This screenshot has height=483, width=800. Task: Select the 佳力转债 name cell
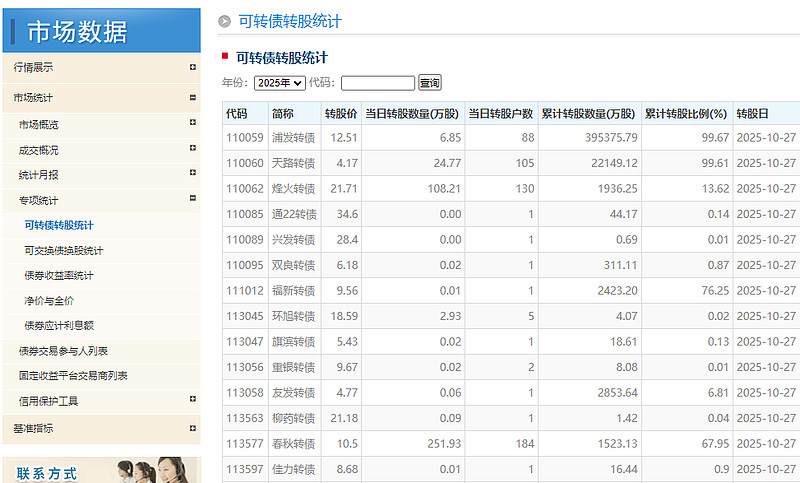293,469
